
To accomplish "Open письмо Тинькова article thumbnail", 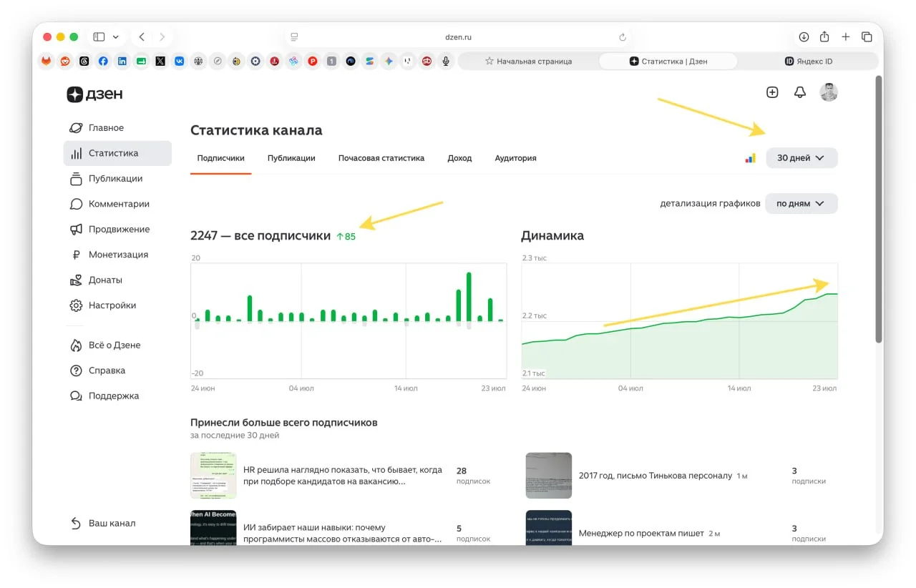I will (548, 475).
